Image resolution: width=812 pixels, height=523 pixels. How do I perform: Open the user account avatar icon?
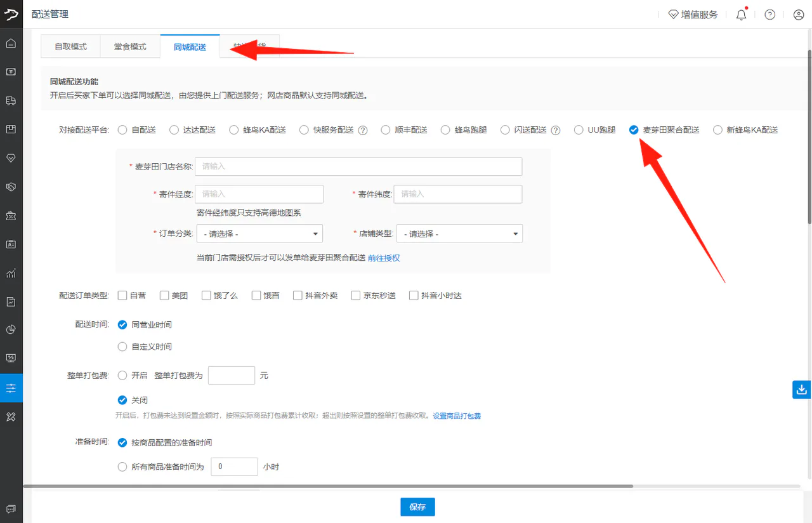[x=799, y=15]
